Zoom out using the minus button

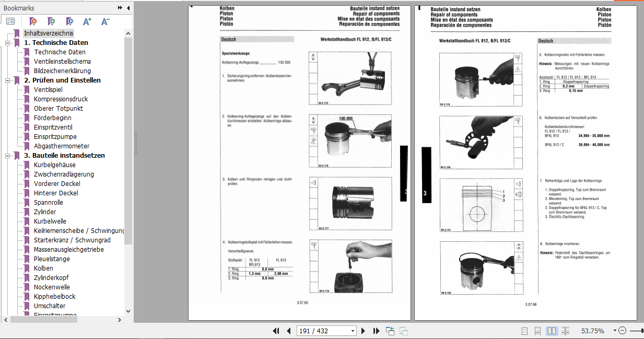tap(622, 330)
